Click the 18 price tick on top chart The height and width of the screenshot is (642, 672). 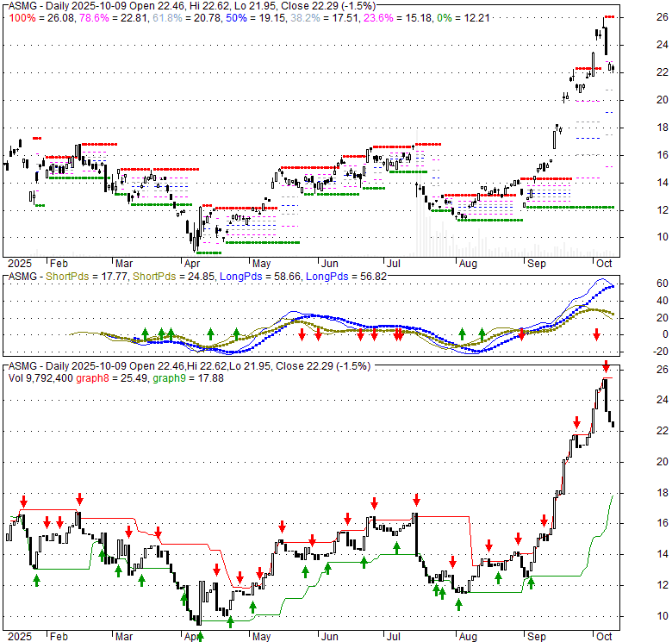point(663,128)
